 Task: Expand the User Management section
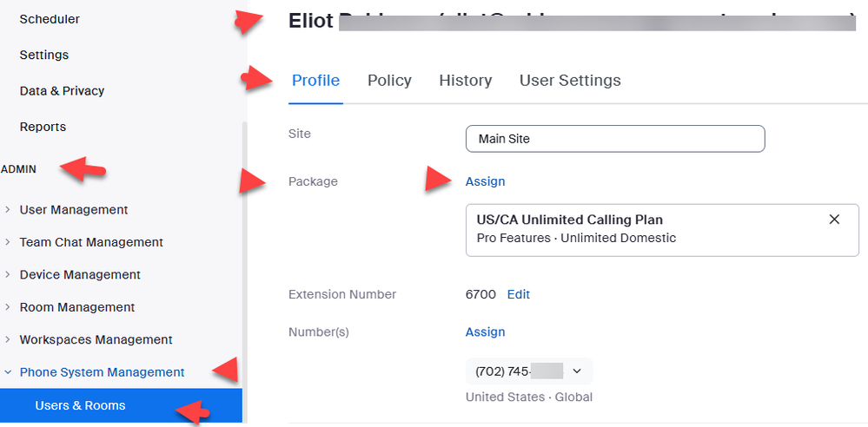click(x=74, y=209)
